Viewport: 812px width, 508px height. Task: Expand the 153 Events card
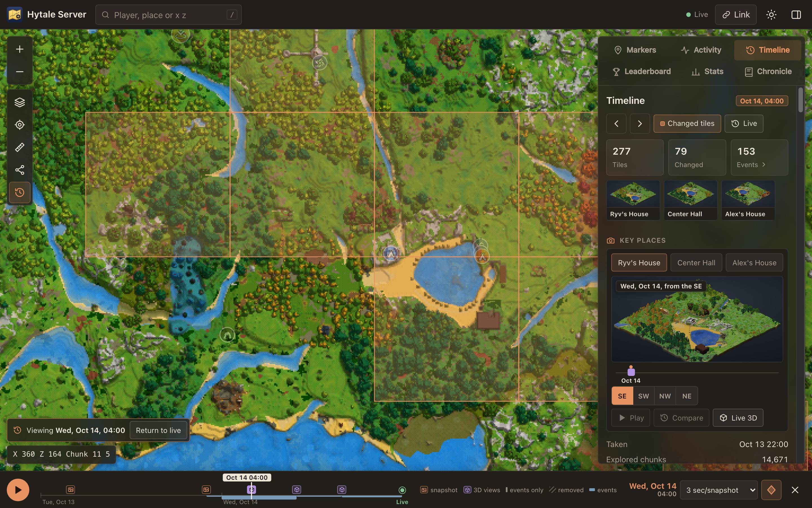point(759,157)
